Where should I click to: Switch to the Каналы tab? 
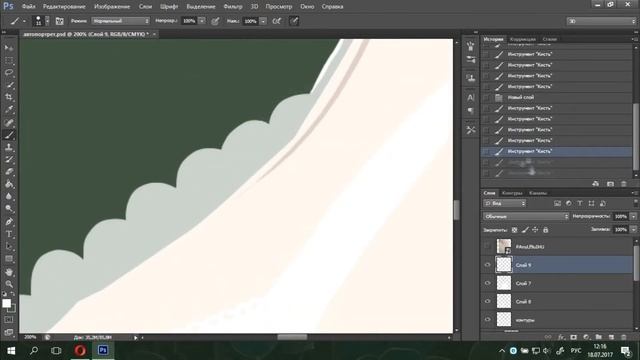[x=538, y=193]
